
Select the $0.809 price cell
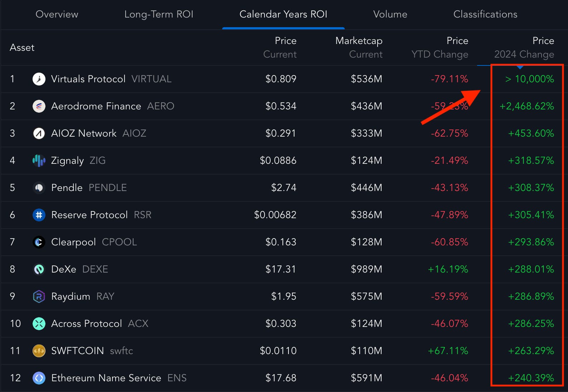(x=281, y=79)
